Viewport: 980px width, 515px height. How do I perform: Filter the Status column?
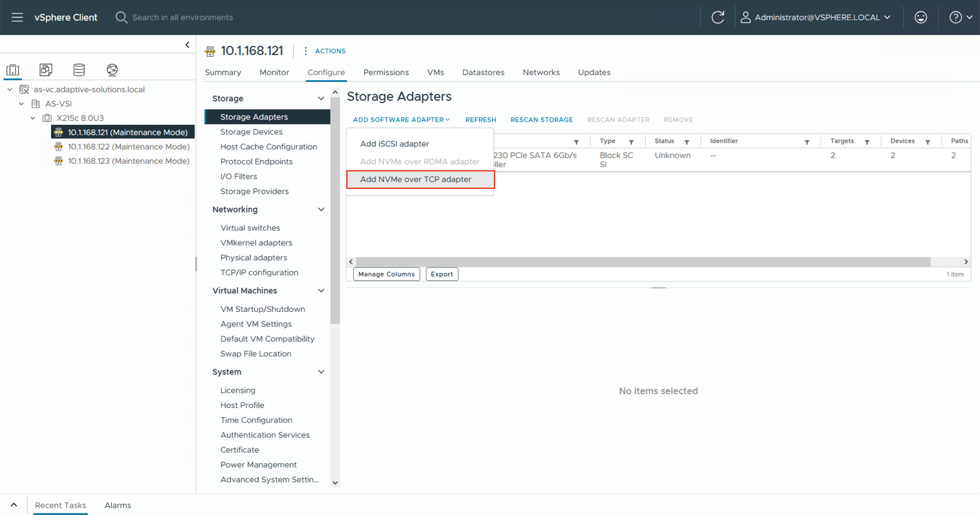[687, 142]
